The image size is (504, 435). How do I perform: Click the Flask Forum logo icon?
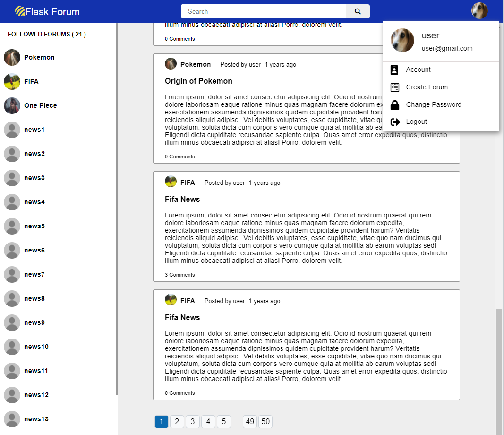[x=20, y=11]
